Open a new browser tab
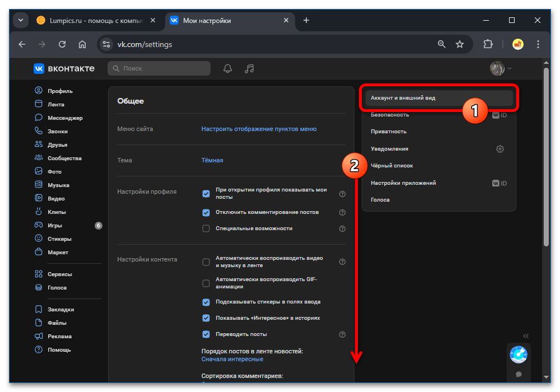Screen dimensions: 560x392 (x=306, y=20)
